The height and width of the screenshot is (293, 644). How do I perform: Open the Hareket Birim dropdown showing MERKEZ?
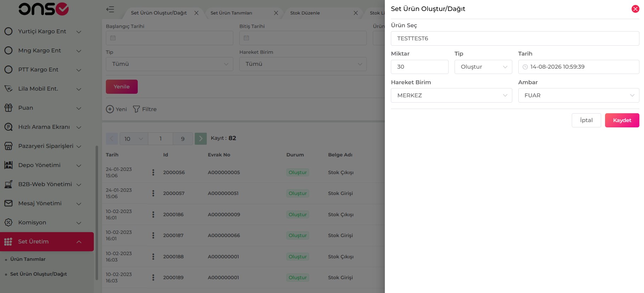click(451, 96)
